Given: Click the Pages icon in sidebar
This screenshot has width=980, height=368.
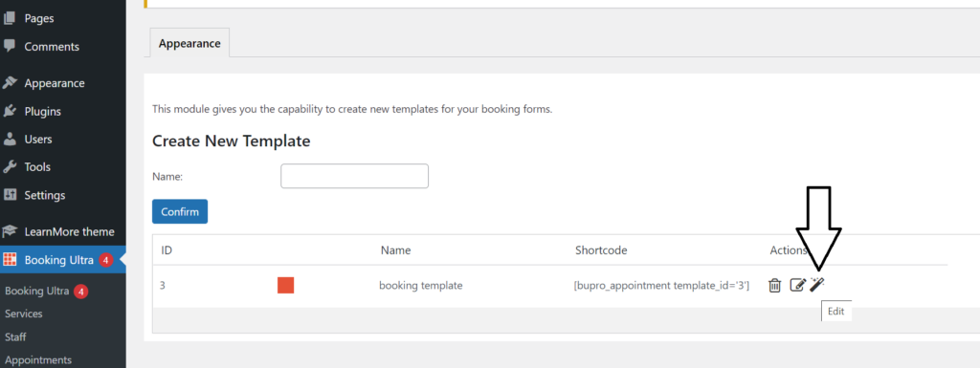Looking at the screenshot, I should pos(10,18).
